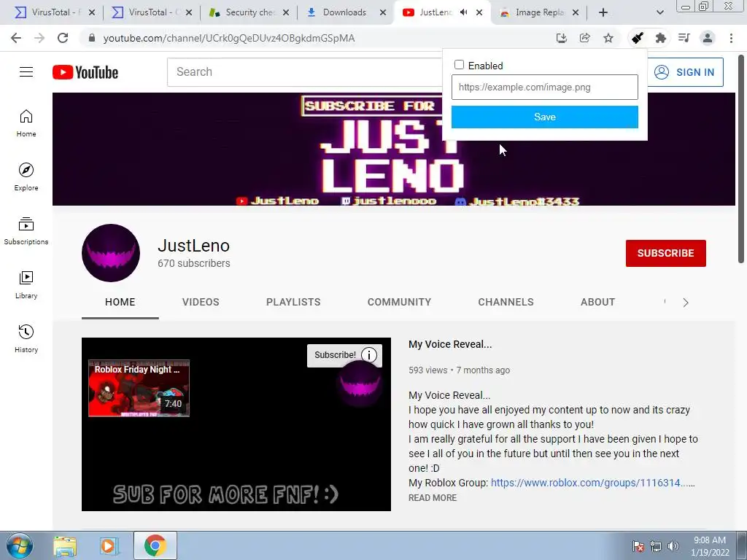Click SIGN IN button
747x560 pixels.
pos(684,72)
